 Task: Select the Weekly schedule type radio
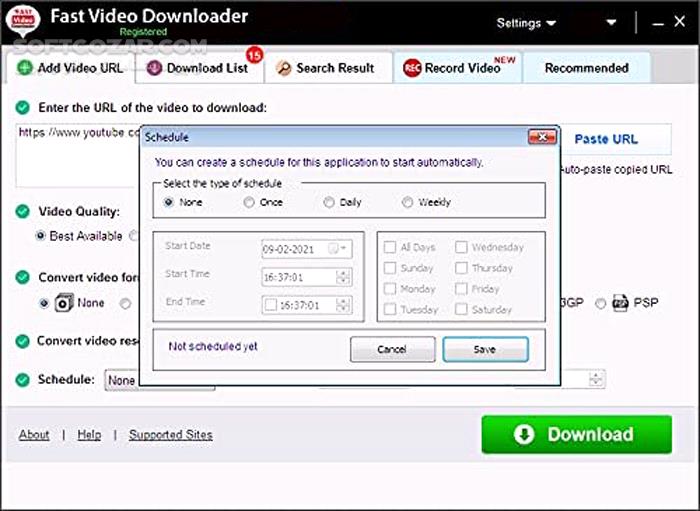coord(407,202)
